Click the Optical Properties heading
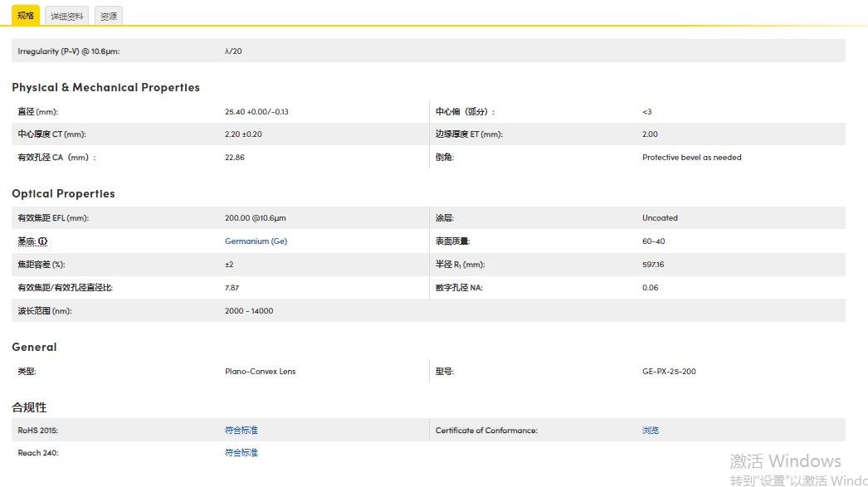 [x=63, y=193]
